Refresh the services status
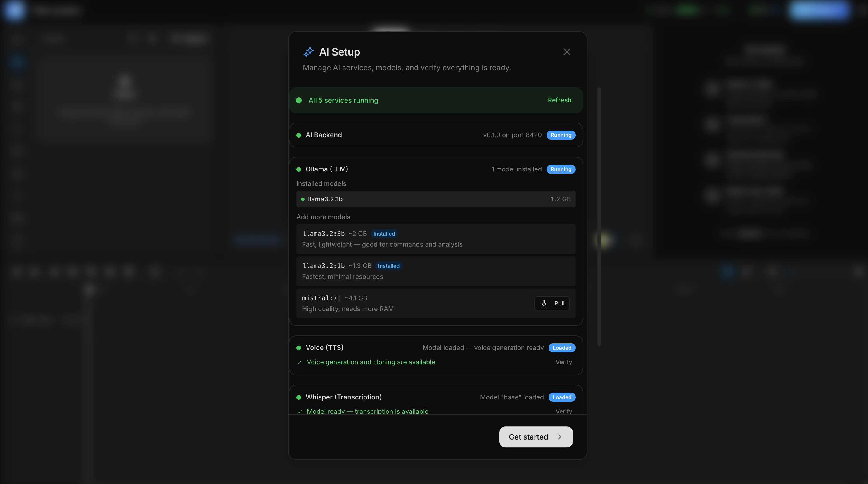The image size is (868, 484). point(559,100)
